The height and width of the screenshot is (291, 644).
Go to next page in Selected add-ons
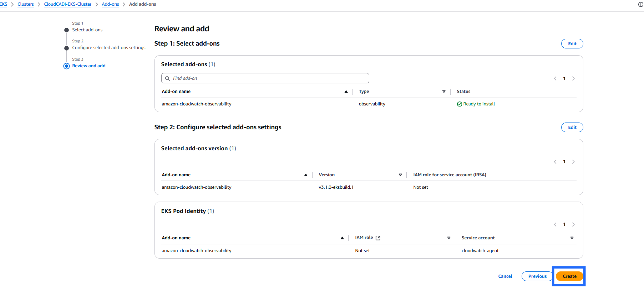tap(573, 79)
